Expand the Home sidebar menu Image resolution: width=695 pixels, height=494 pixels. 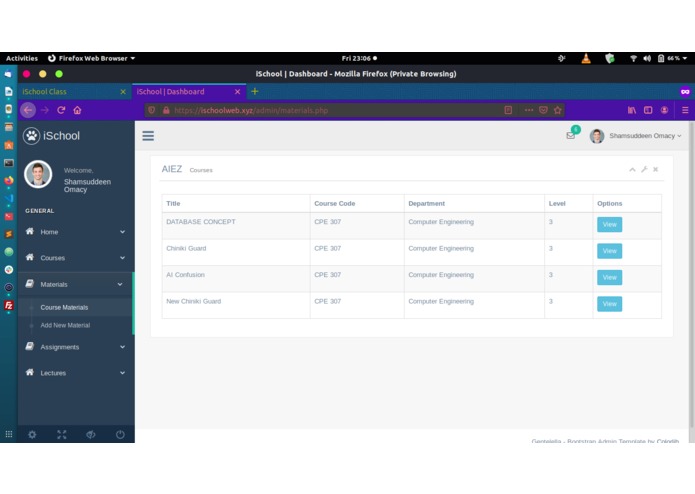pos(75,232)
